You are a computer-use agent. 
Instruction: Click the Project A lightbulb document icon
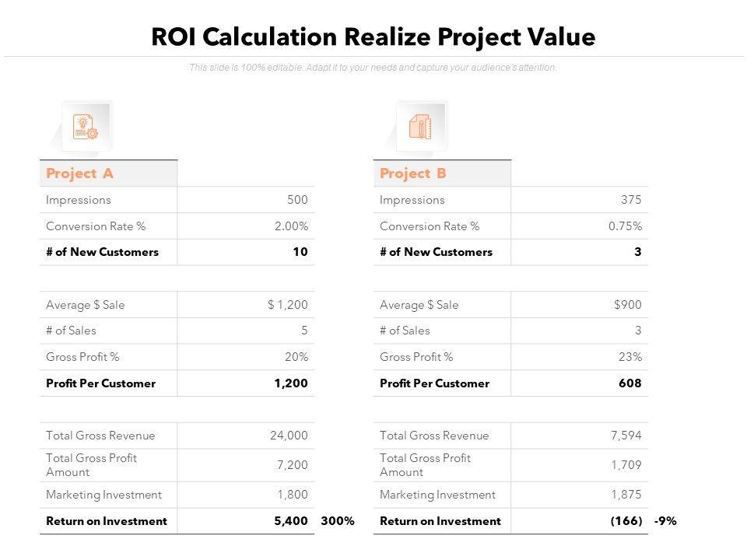(x=86, y=127)
